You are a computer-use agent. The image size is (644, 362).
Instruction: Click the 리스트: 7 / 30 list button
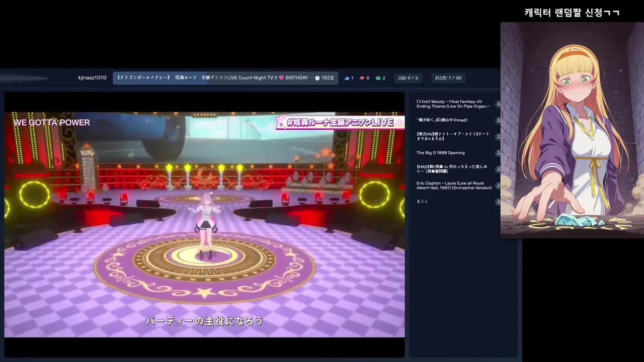coord(448,78)
